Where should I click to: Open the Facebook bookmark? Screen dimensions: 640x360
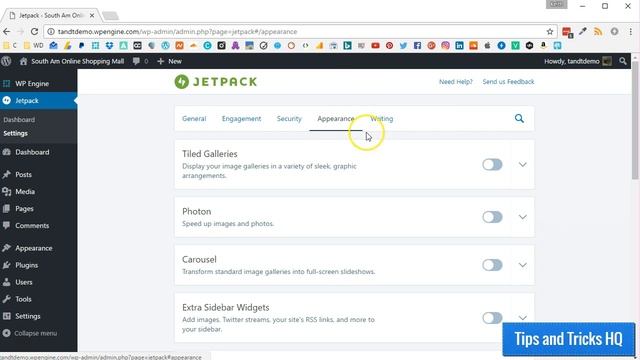(x=417, y=46)
